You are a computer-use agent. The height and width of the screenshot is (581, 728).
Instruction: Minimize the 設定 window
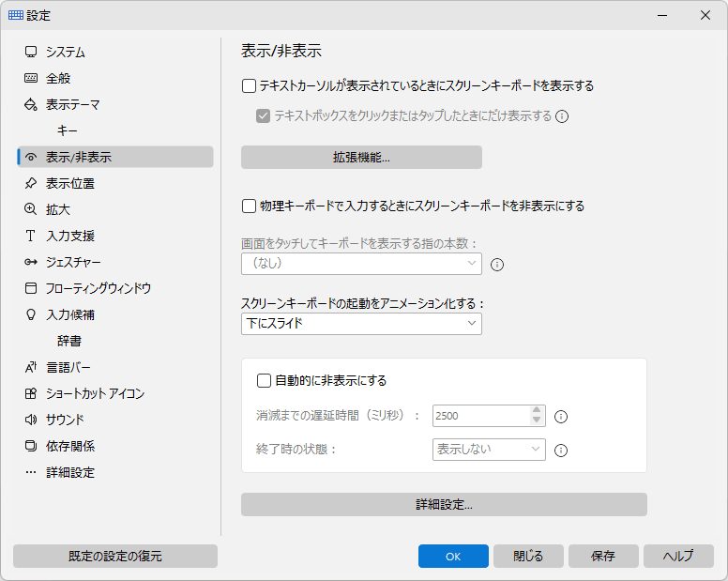[662, 15]
